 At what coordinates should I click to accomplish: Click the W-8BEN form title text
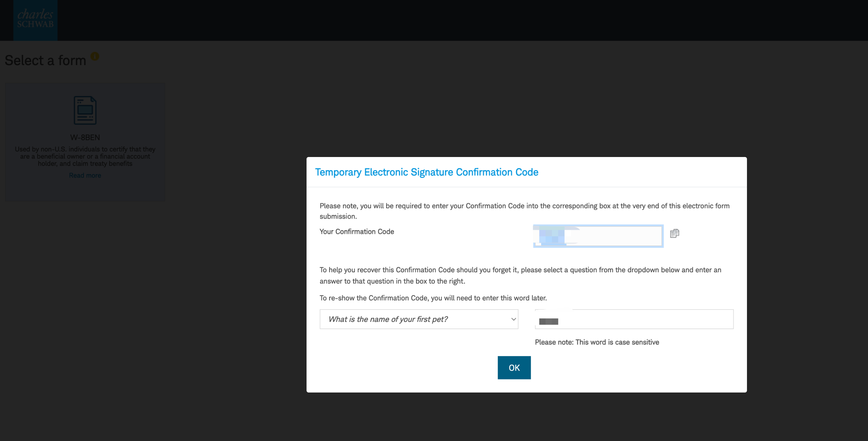85,137
